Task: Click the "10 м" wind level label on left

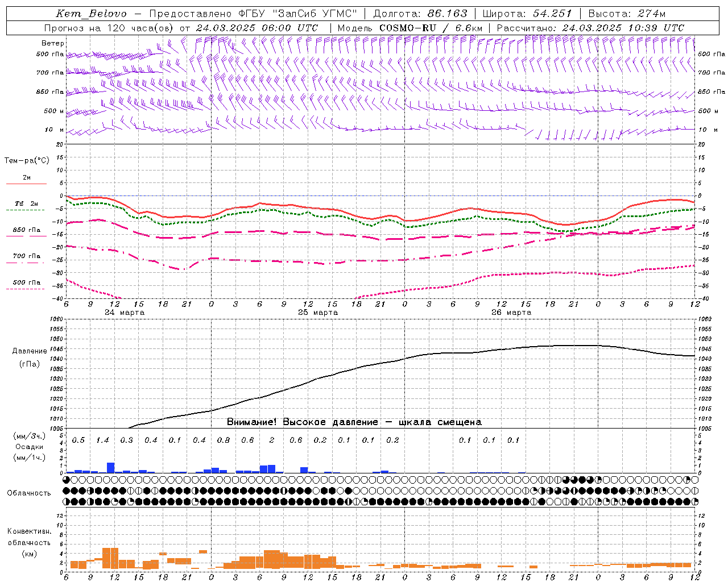Action: [x=55, y=130]
